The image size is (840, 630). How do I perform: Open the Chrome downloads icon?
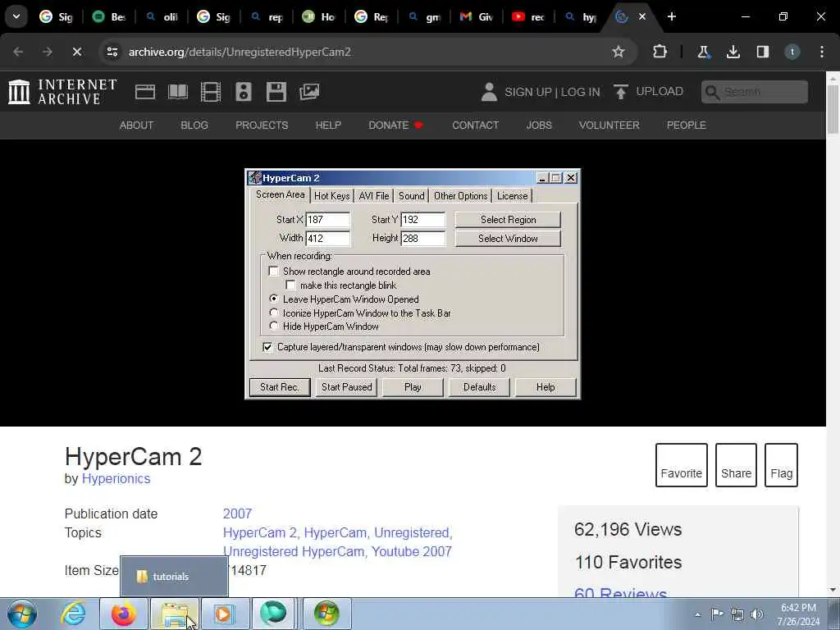[733, 52]
